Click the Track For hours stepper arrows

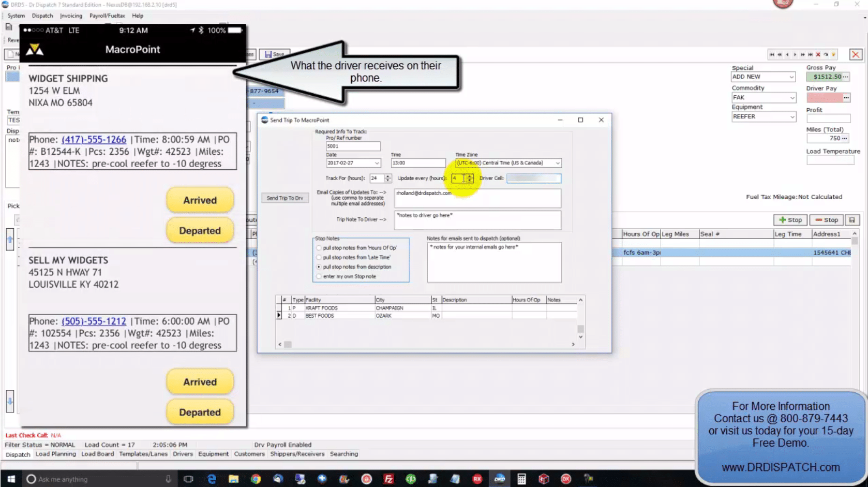coord(388,178)
